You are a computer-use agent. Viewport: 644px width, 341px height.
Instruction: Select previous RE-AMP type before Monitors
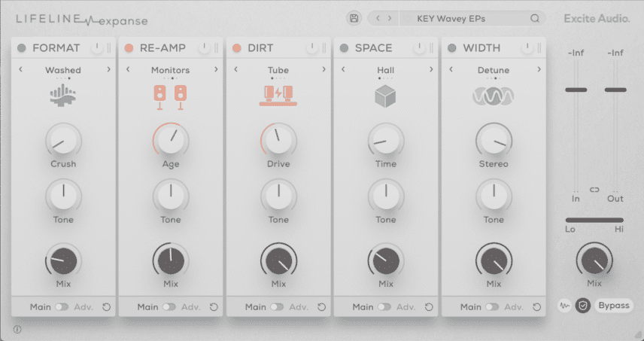[128, 69]
